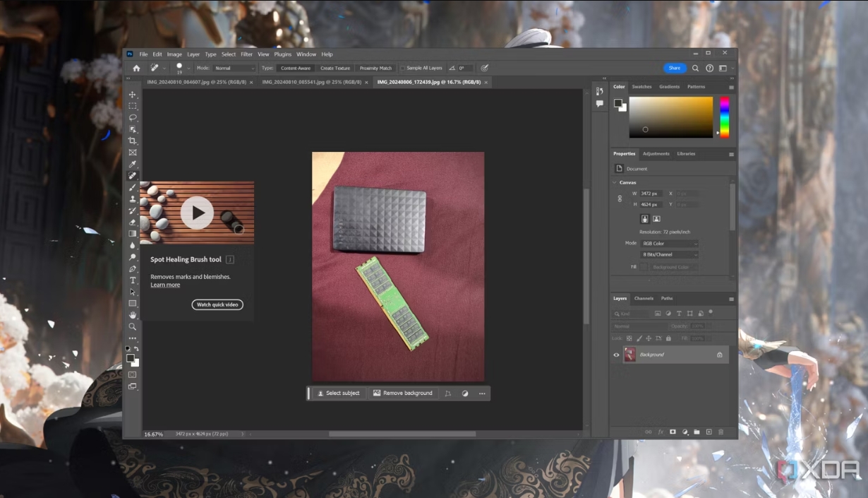Viewport: 868px width, 498px height.
Task: Hide the Background layer with eye icon
Action: pos(616,355)
